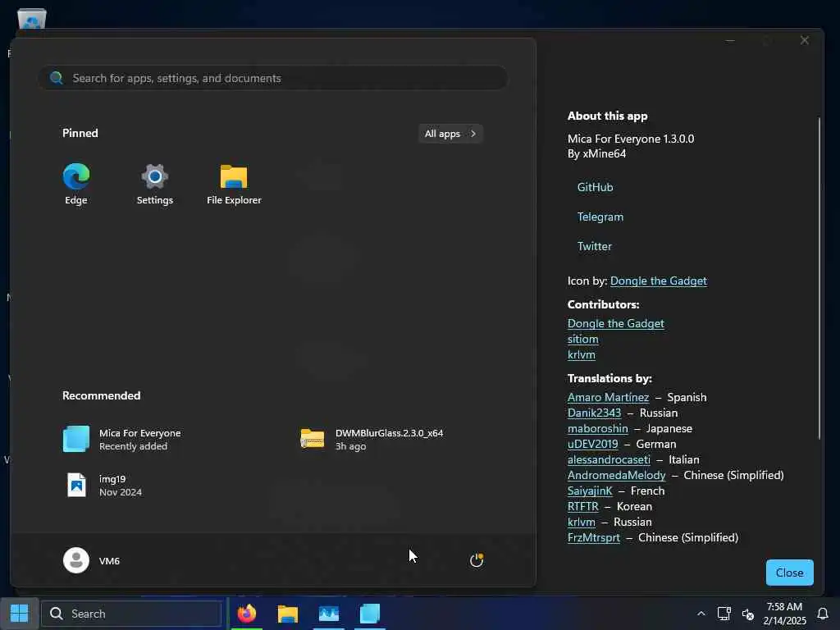Open recommended Mica For Everyone app
840x630 pixels.
click(x=122, y=440)
